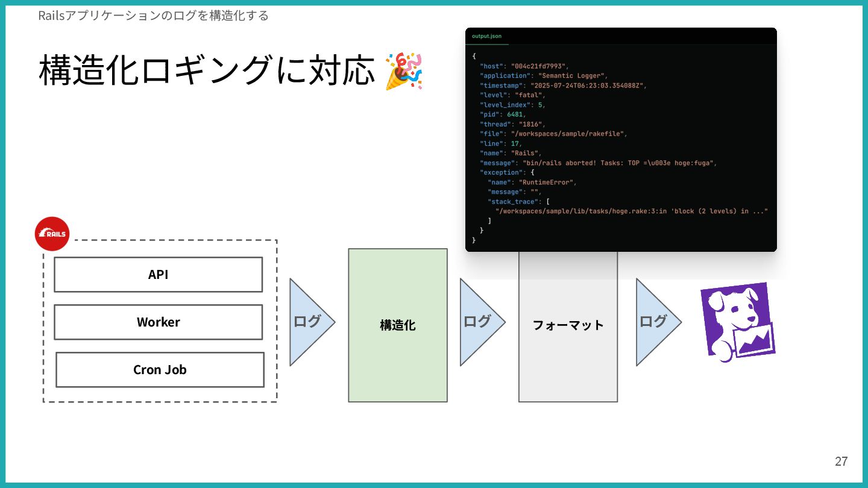868x488 pixels.
Task: Select the Worker box
Action: pos(159,322)
